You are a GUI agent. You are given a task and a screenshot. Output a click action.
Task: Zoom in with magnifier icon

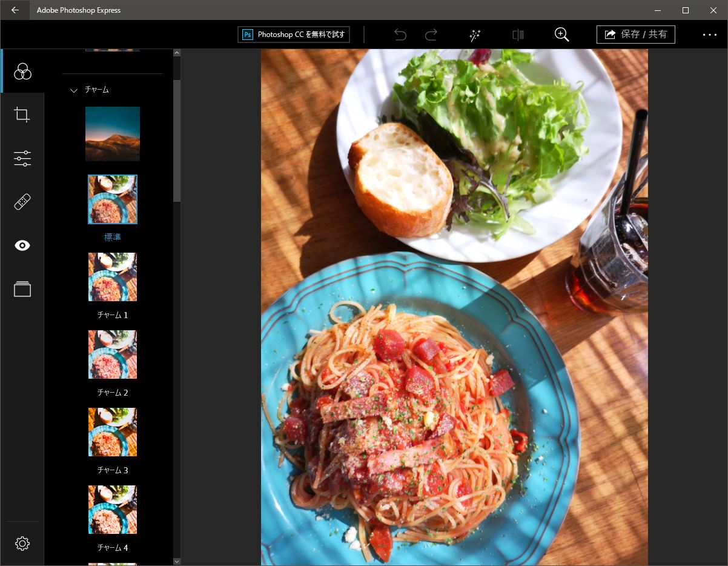(x=562, y=35)
